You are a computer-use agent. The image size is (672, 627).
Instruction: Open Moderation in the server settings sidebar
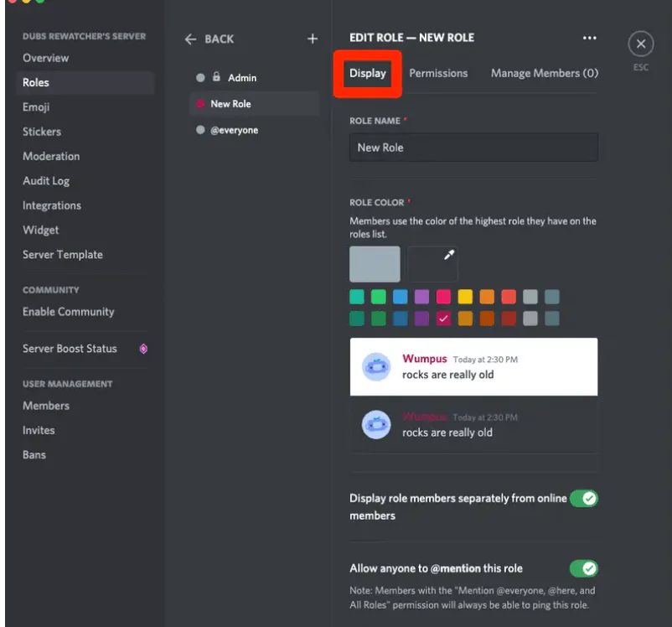[x=51, y=156]
